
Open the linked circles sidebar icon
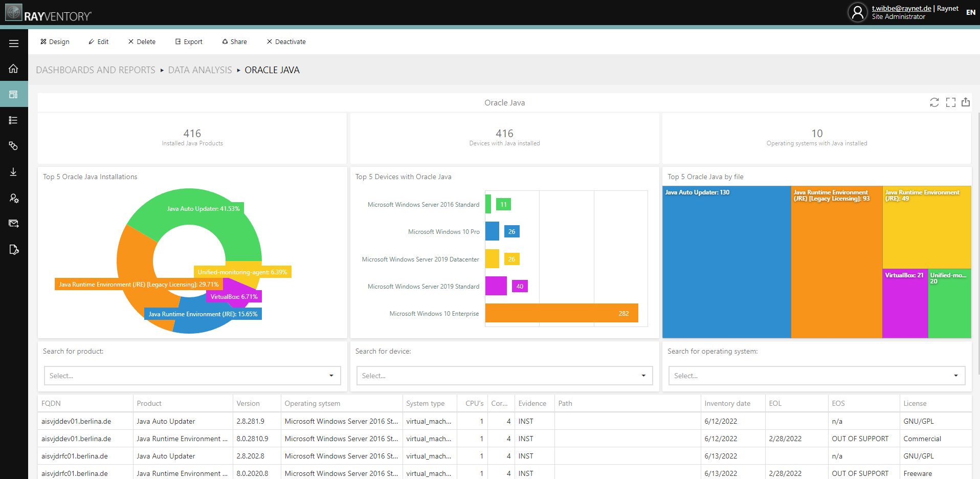click(x=14, y=146)
